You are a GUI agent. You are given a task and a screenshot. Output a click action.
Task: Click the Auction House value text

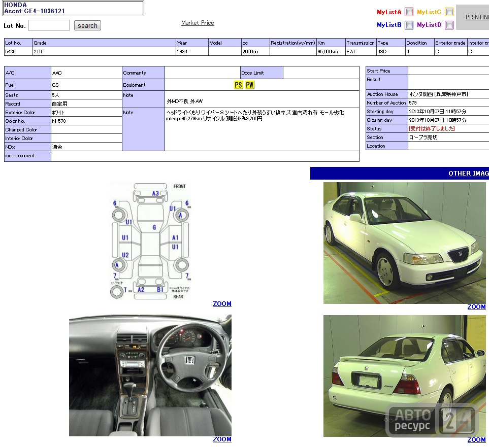pos(438,94)
